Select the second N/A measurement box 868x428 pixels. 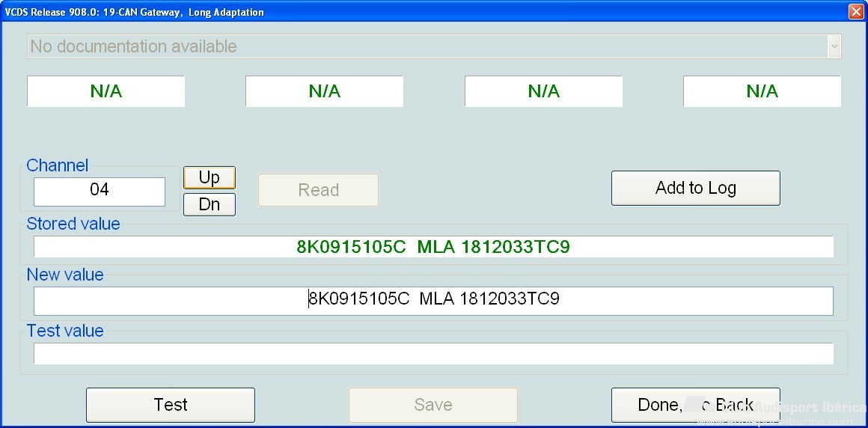[x=325, y=91]
